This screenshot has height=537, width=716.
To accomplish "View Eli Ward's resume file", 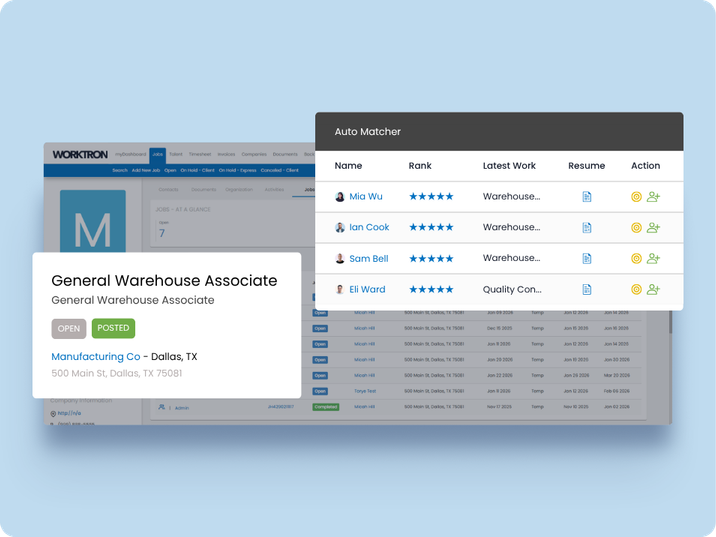I will click(587, 290).
